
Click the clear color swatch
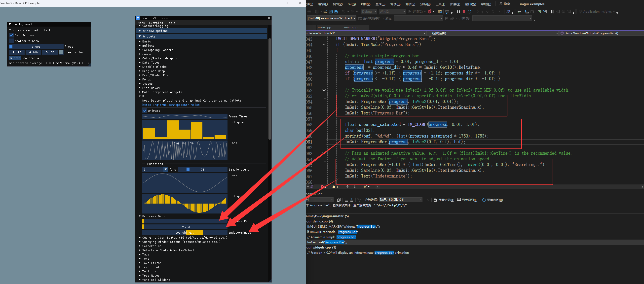[61, 52]
